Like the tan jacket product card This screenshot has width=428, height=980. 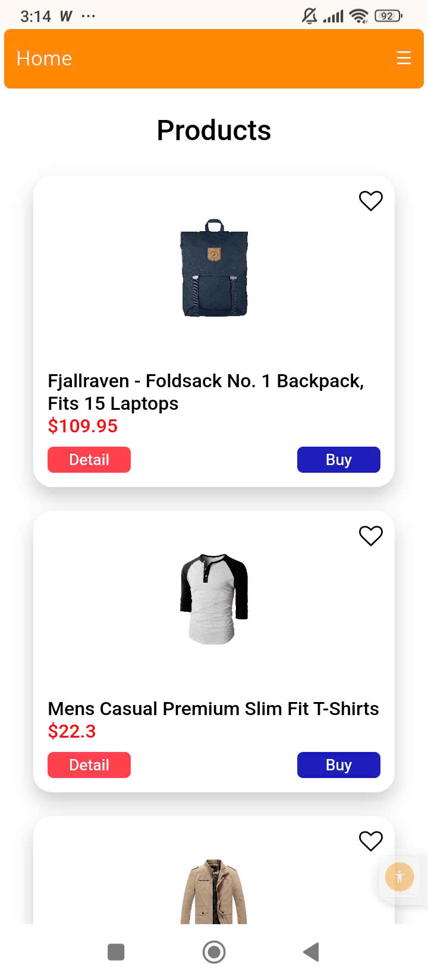point(370,841)
